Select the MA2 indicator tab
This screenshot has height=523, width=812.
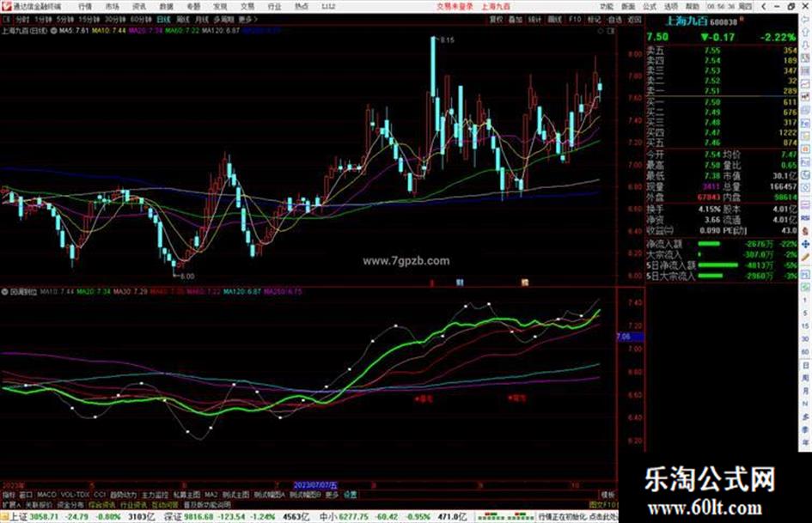[x=211, y=495]
